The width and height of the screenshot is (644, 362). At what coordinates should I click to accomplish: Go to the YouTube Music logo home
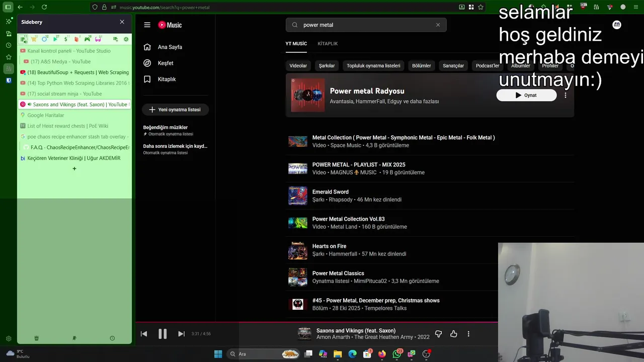tap(170, 25)
